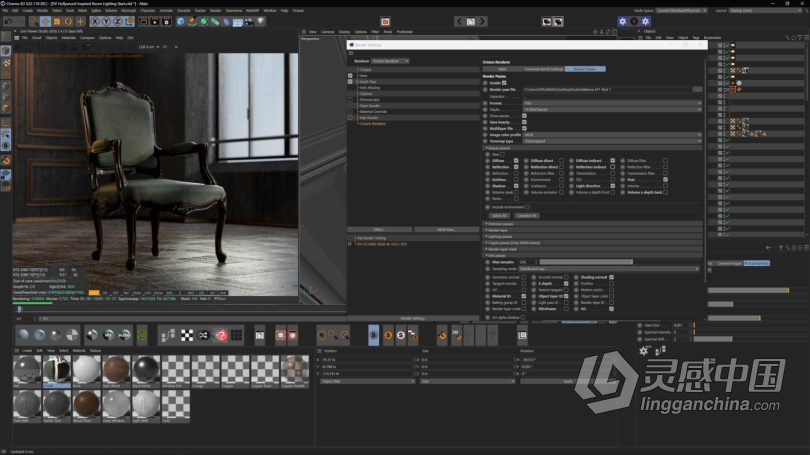Click the dark grid icon in Octane toolbar
The height and width of the screenshot is (455, 810).
pos(237,336)
